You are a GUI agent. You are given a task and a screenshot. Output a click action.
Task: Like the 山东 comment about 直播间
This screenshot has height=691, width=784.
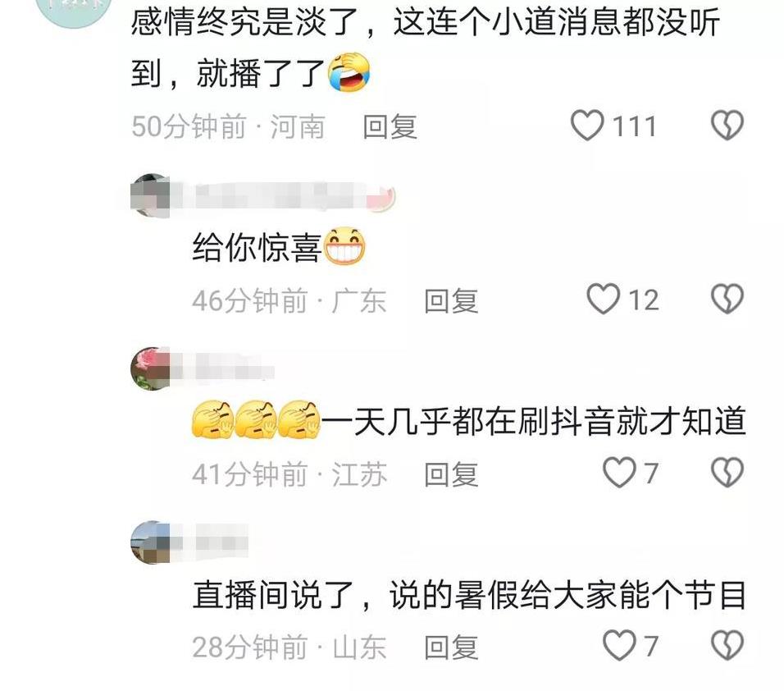pos(619,645)
